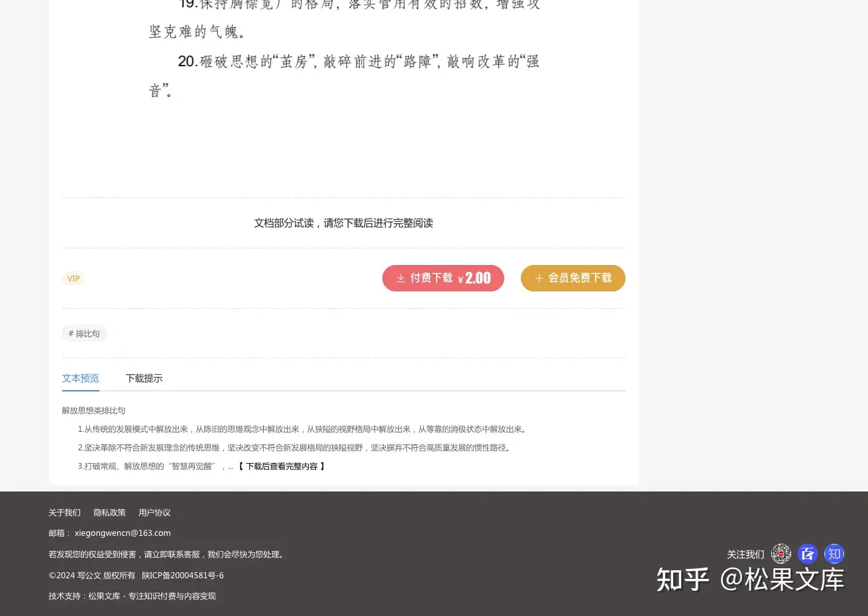The width and height of the screenshot is (868, 616).
Task: Switch to the 文本预览 tab
Action: pyautogui.click(x=81, y=378)
